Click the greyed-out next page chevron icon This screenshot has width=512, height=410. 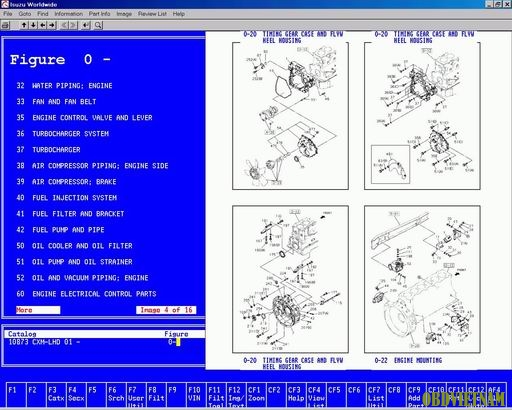(74, 25)
